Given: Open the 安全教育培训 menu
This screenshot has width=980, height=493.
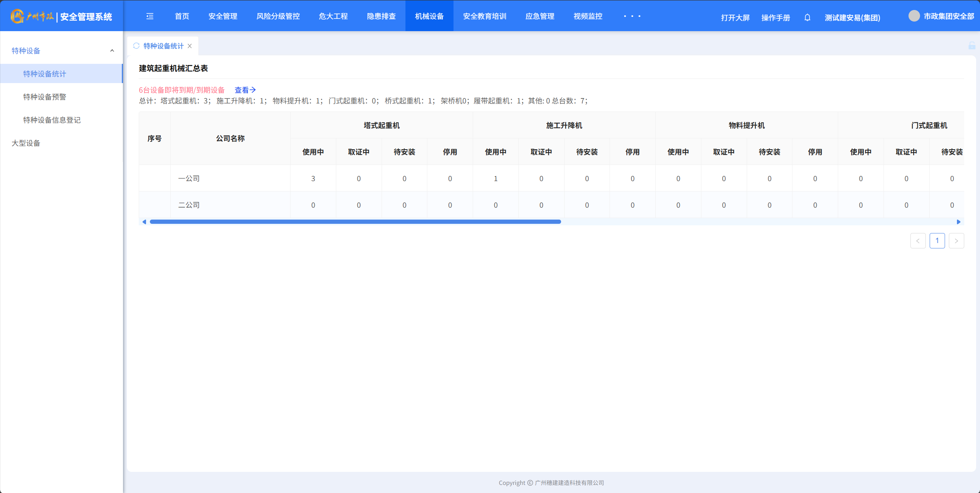Looking at the screenshot, I should [484, 16].
